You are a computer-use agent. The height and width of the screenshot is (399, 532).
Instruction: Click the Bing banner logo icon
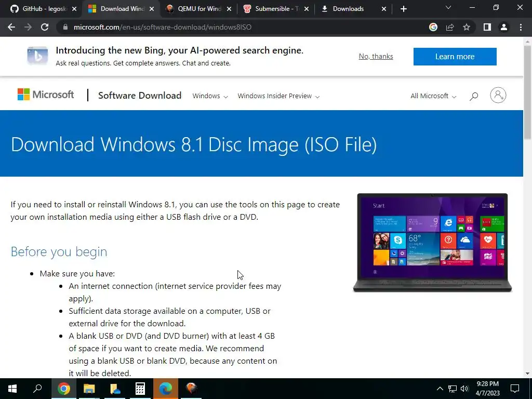(x=37, y=55)
